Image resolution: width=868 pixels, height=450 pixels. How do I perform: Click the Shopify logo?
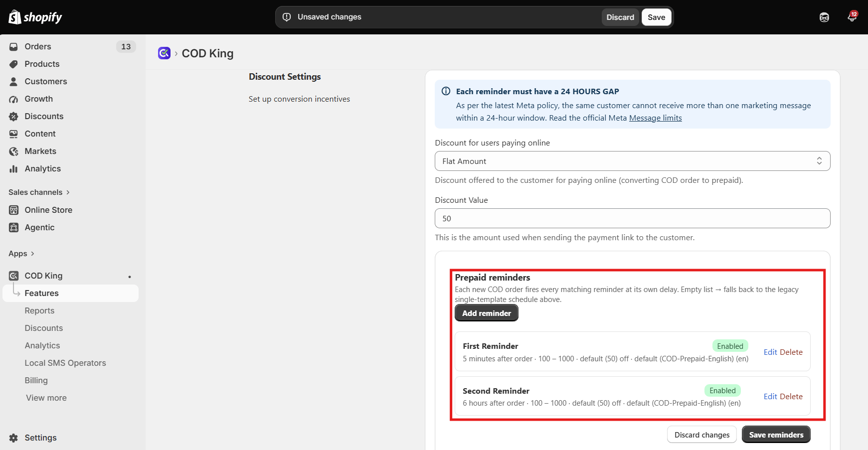[35, 17]
